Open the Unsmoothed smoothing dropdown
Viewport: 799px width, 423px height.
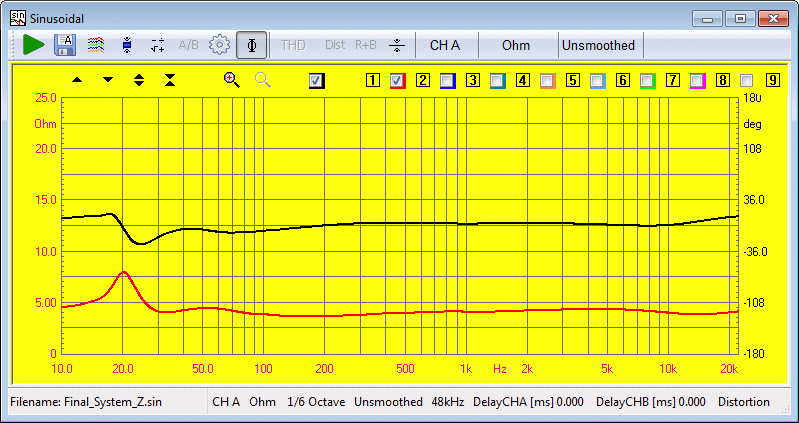pyautogui.click(x=598, y=45)
